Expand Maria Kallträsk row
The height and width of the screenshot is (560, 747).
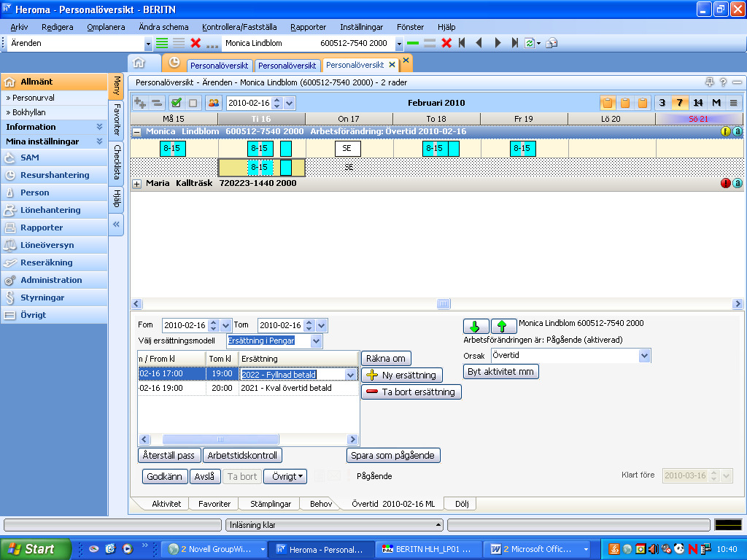coord(136,184)
